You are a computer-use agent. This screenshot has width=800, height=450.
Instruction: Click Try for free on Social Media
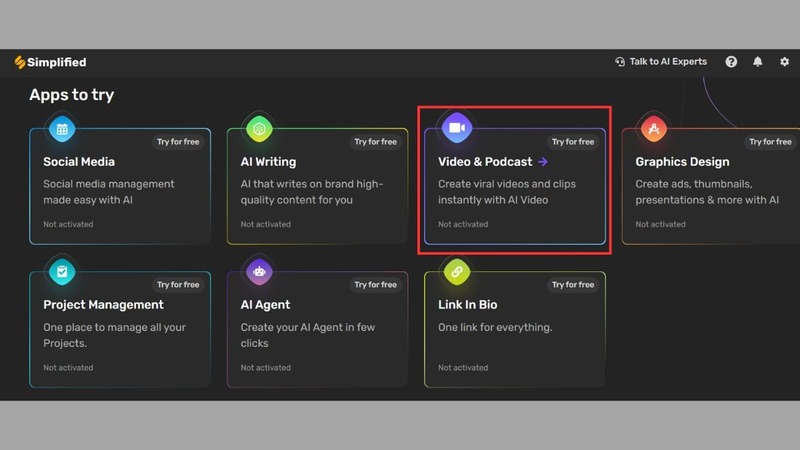click(178, 142)
